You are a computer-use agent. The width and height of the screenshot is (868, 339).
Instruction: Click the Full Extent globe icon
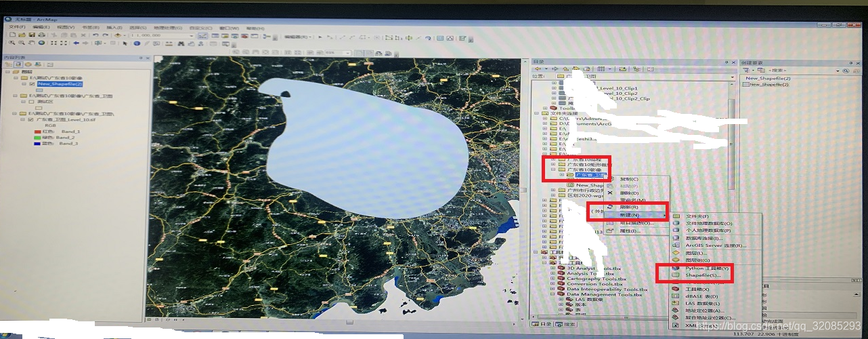(41, 42)
